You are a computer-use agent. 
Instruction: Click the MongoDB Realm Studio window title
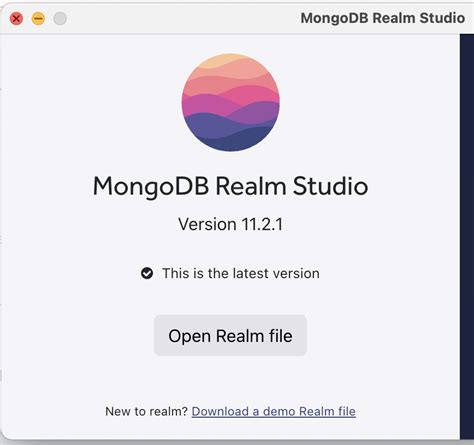383,18
